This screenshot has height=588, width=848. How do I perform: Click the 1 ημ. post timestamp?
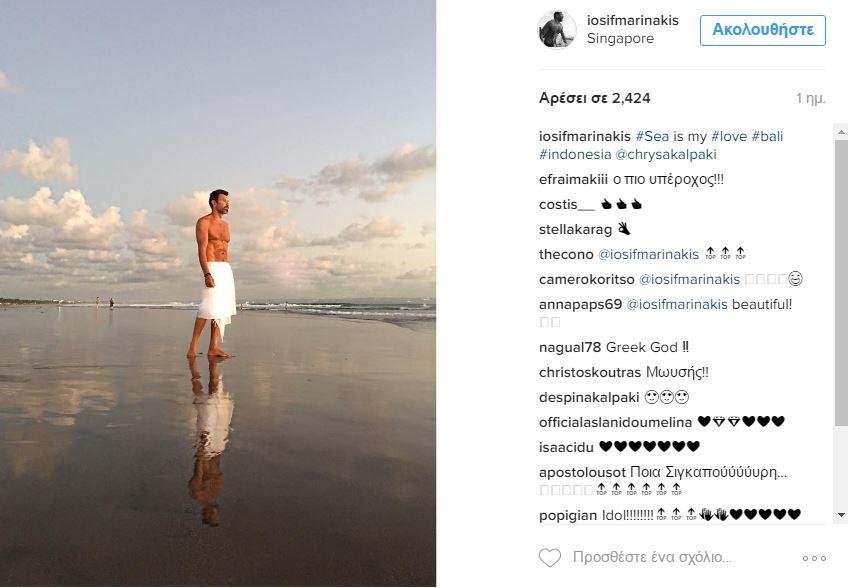811,98
